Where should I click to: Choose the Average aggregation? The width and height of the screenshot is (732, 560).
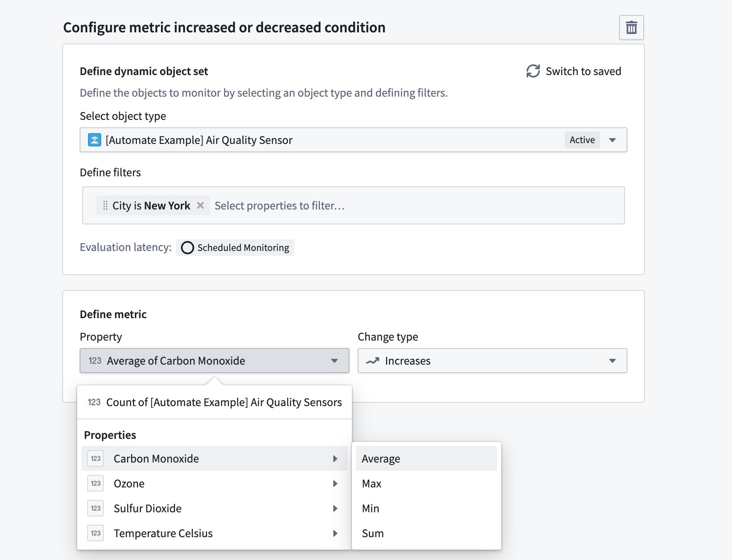tap(427, 458)
